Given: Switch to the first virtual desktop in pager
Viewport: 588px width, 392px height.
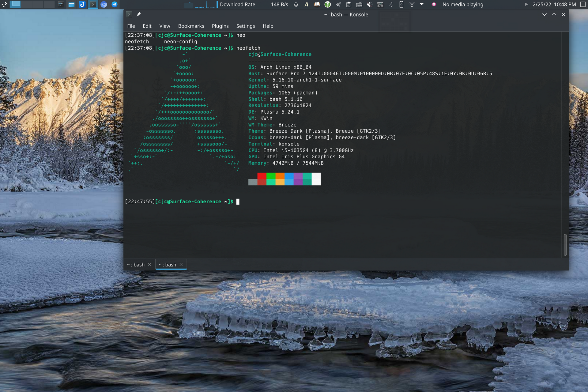Looking at the screenshot, I should point(16,4).
